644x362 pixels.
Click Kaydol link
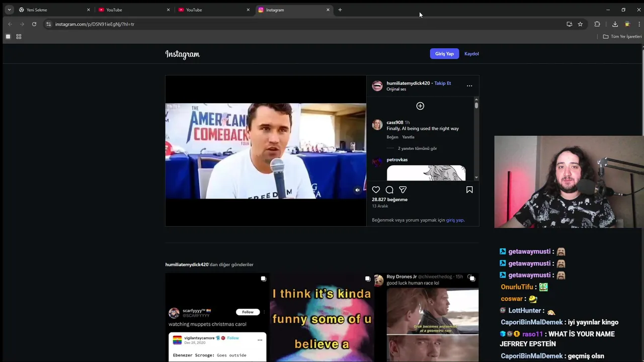(x=471, y=54)
